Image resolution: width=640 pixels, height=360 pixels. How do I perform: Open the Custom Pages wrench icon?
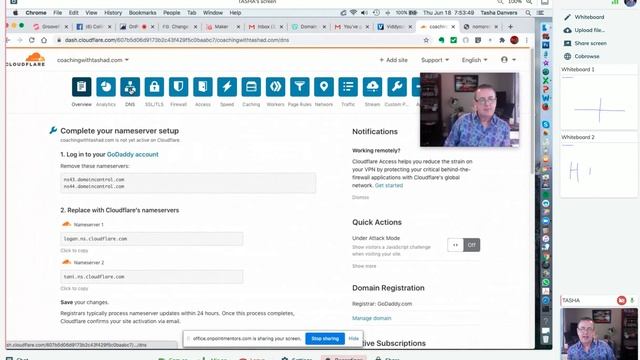click(397, 87)
